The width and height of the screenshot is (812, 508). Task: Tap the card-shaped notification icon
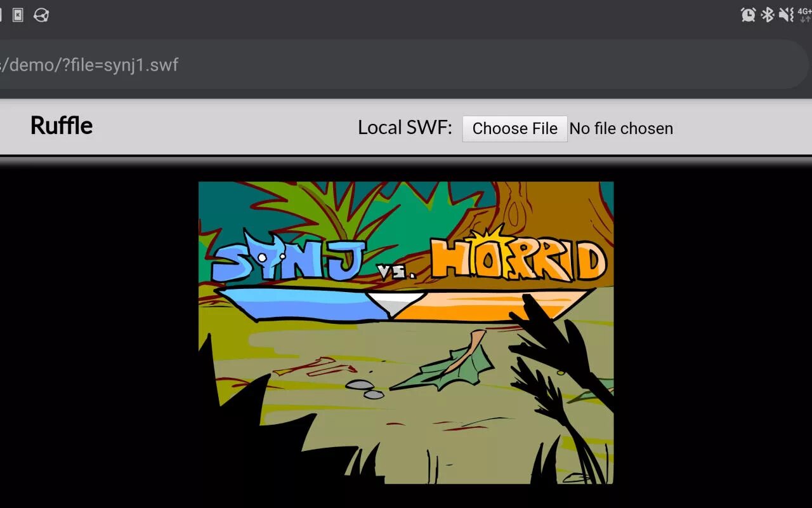point(18,15)
